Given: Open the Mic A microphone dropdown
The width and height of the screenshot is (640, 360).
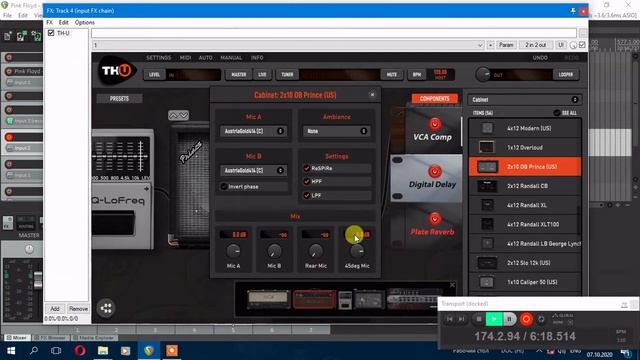Looking at the screenshot, I should [x=253, y=131].
